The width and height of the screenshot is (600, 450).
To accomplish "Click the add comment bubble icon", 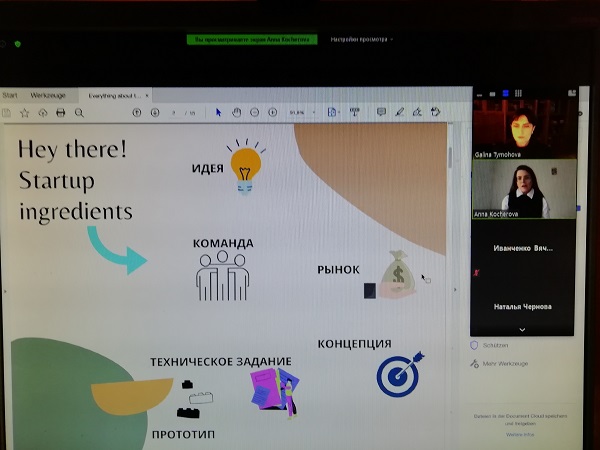I will pyautogui.click(x=381, y=112).
